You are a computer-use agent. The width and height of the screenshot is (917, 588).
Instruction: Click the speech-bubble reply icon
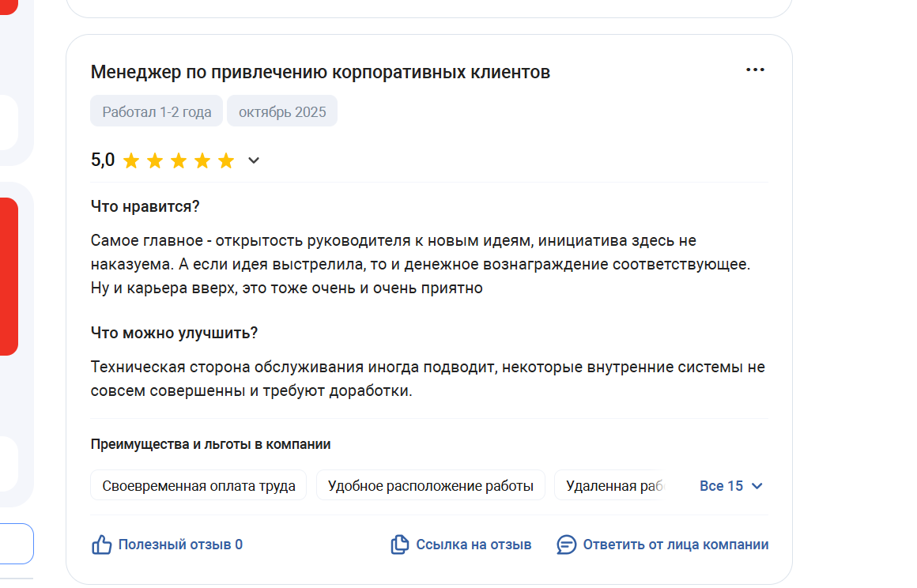click(x=567, y=545)
